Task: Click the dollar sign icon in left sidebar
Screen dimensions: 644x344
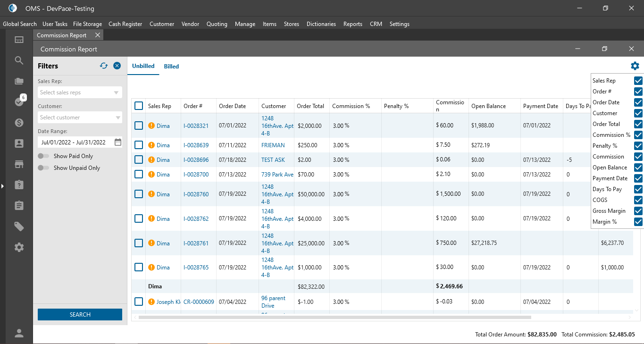Action: click(x=19, y=123)
